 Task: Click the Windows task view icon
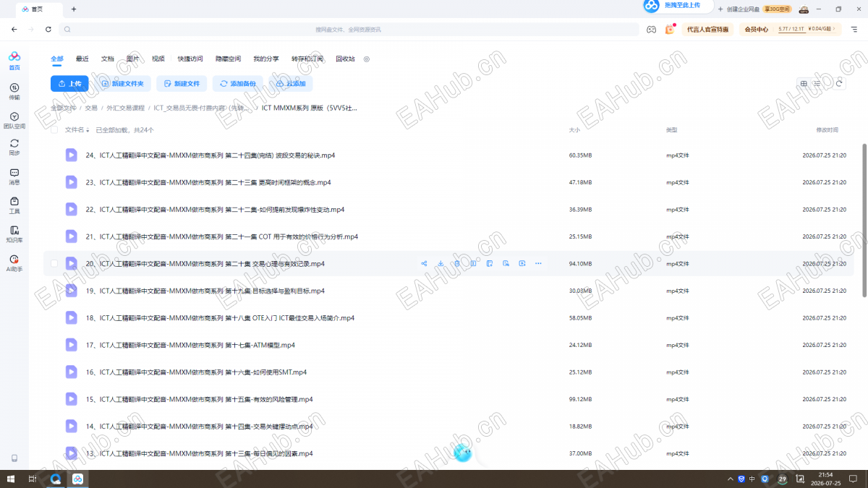(x=33, y=479)
